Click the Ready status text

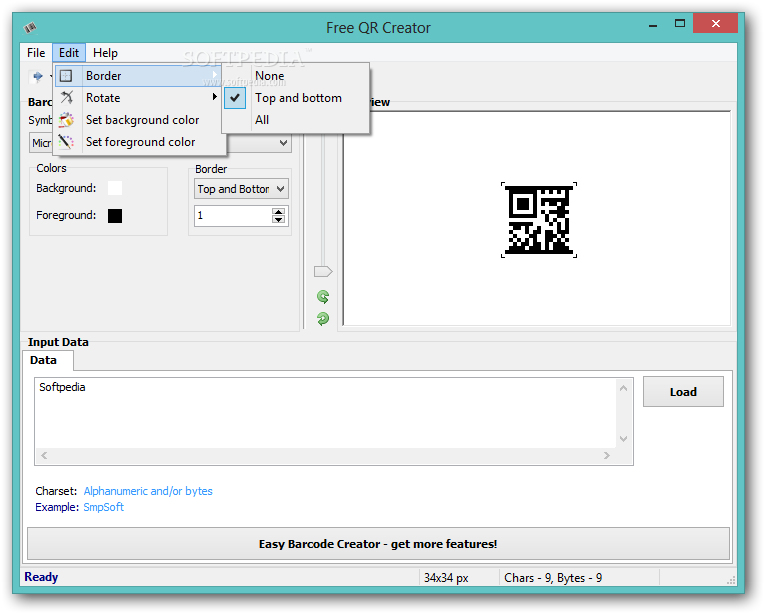(41, 577)
